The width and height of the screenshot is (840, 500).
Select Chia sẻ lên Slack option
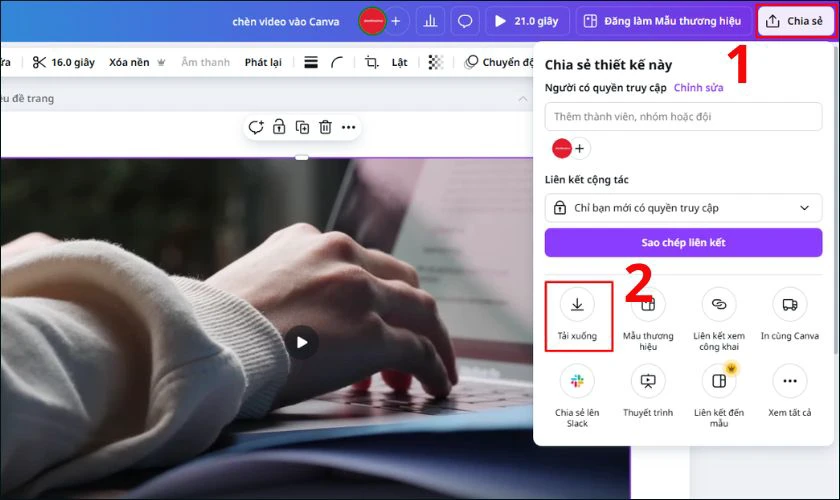(577, 396)
